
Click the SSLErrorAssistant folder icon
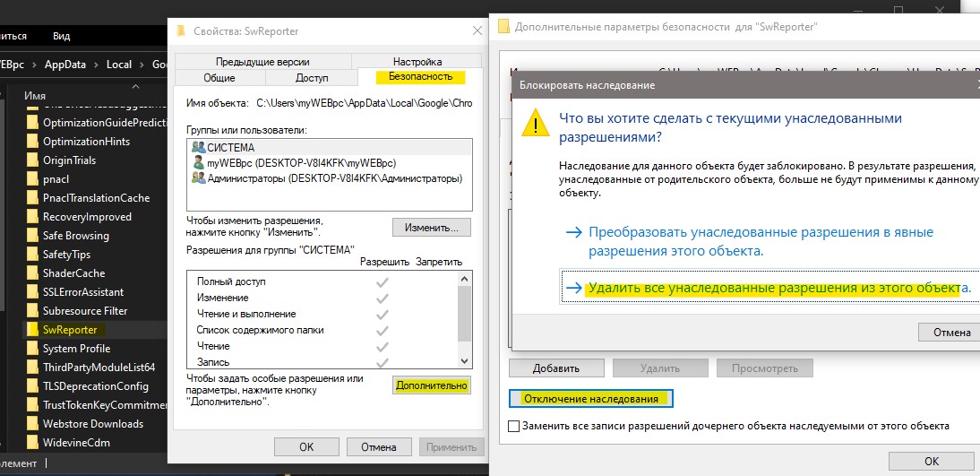coord(32,292)
